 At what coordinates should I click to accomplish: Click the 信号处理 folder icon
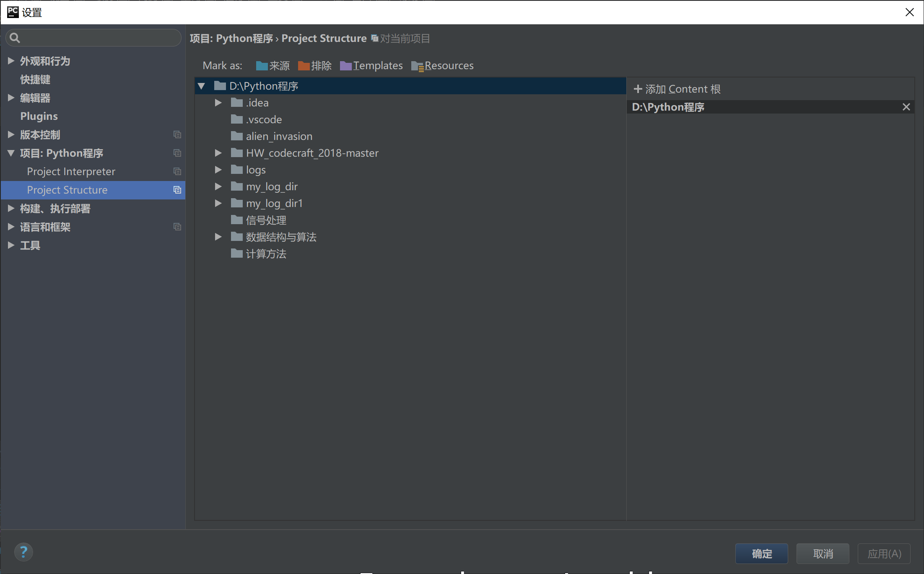click(237, 220)
